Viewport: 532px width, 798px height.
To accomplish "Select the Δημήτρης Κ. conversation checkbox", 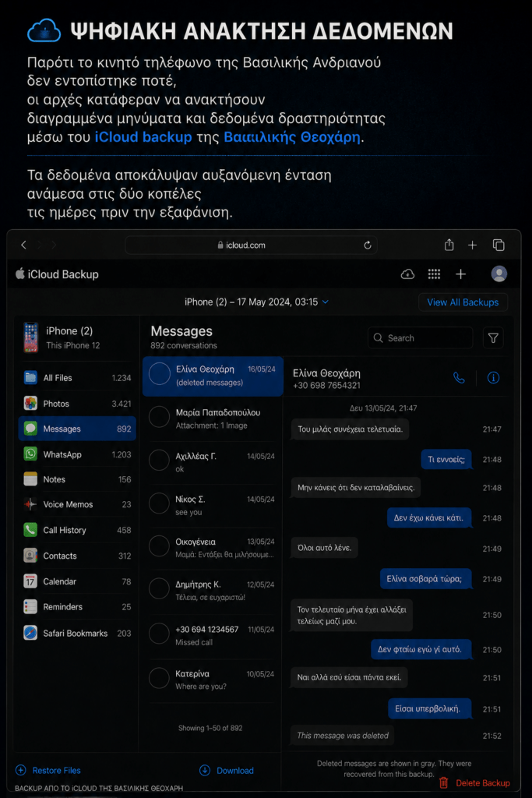I will point(159,589).
